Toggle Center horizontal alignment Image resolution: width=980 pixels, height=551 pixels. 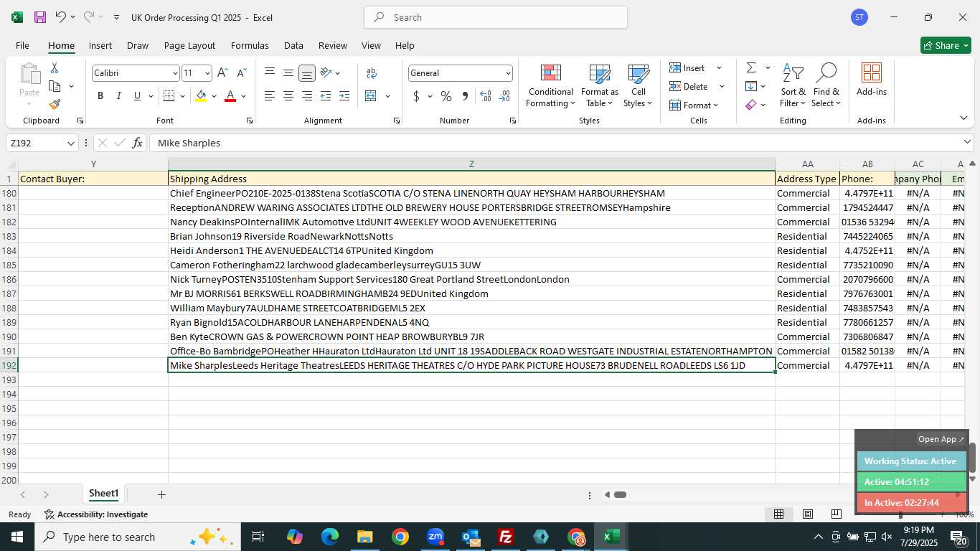pos(288,96)
